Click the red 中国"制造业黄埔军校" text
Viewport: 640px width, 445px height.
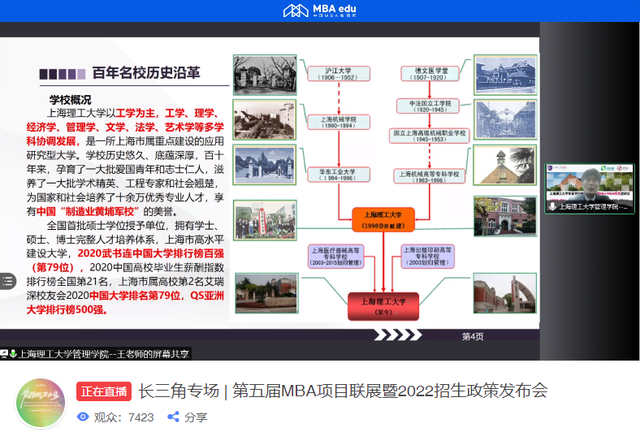tap(88, 211)
